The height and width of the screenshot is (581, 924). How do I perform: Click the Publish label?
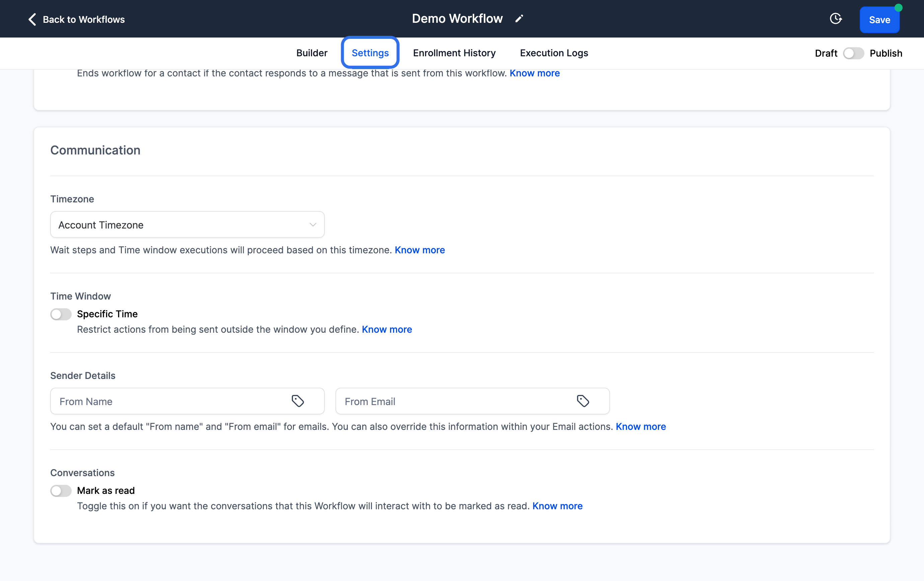tap(885, 53)
